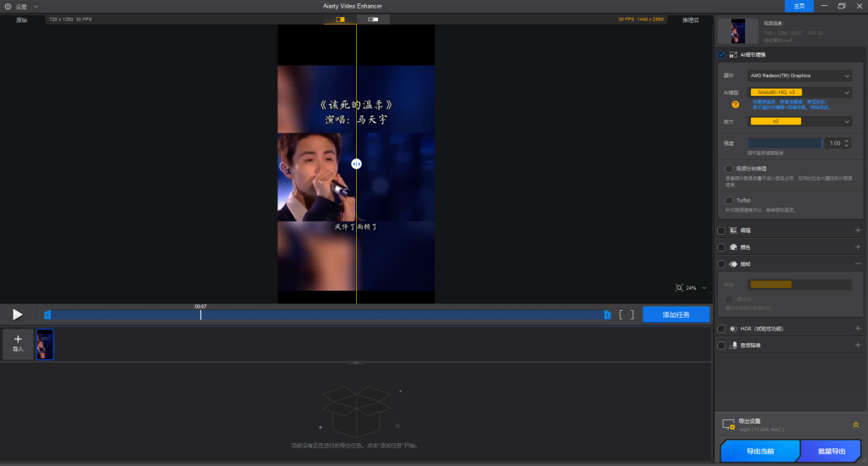
Task: Open the 设置 gear menu
Action: (8, 6)
